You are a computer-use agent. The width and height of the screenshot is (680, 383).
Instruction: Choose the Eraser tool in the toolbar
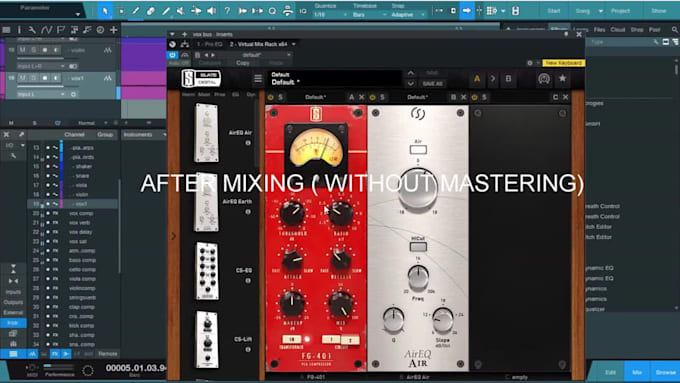(150, 11)
